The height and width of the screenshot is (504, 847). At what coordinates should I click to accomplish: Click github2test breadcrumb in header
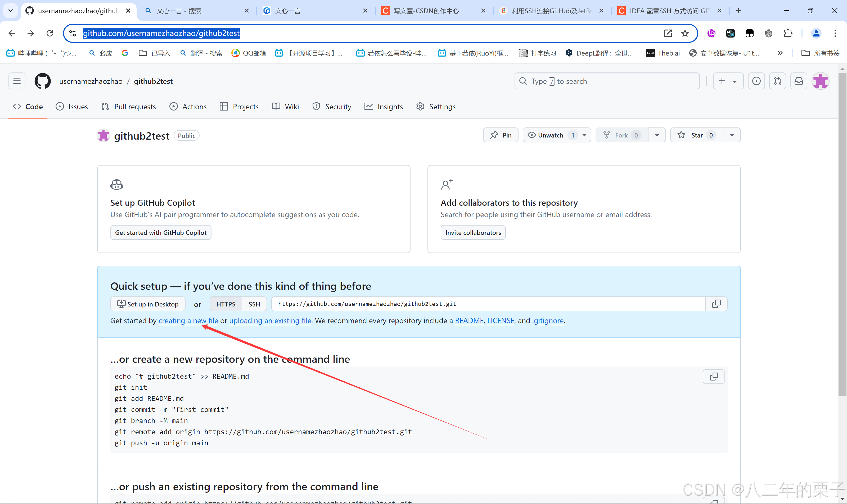153,81
